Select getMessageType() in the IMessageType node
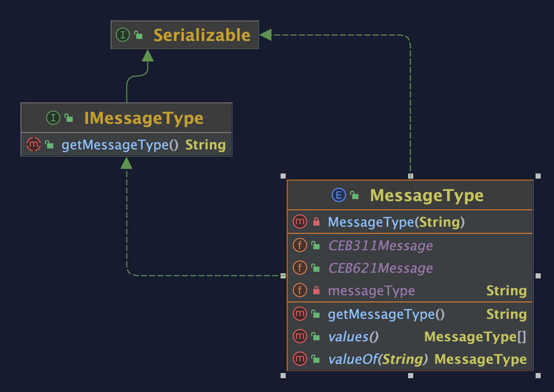 coord(120,145)
